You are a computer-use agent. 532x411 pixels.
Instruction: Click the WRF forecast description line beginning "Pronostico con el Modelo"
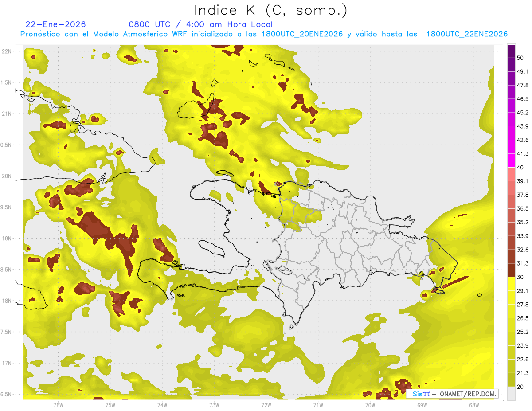point(264,34)
